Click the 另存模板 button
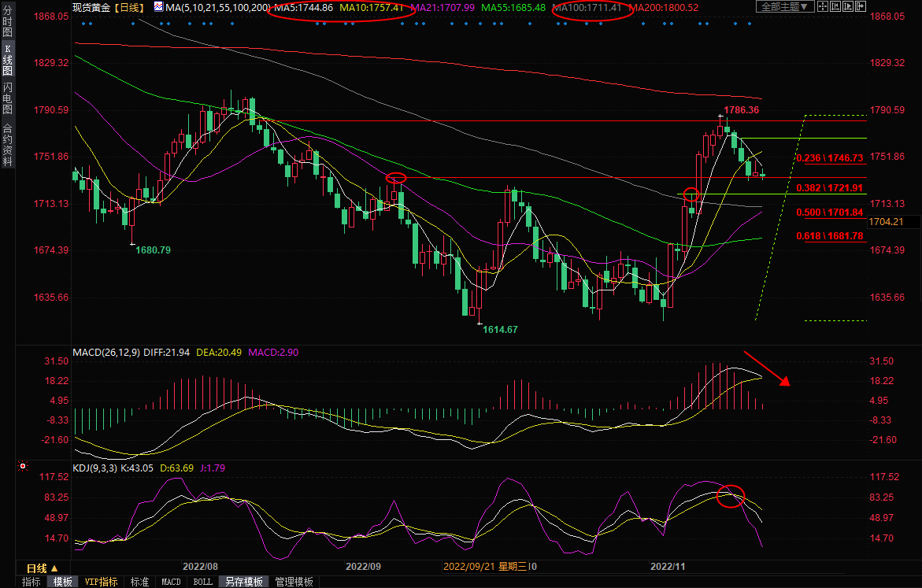Viewport: 922px width, 588px height. pos(243,582)
